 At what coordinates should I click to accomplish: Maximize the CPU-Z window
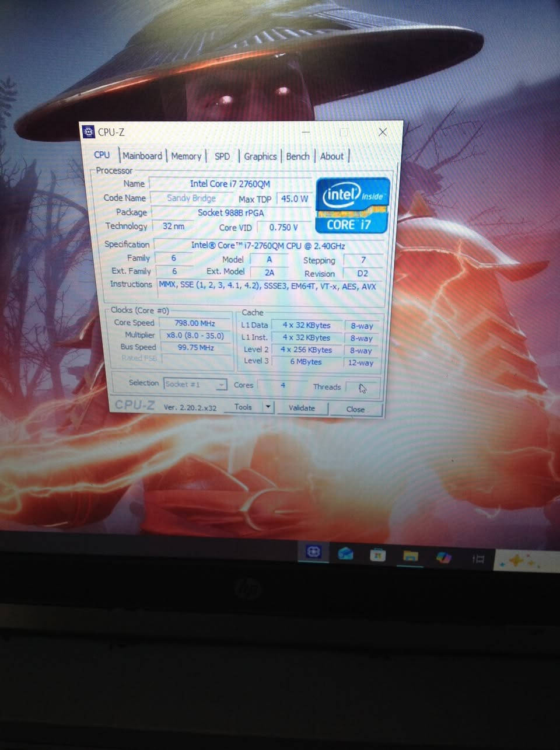(x=344, y=132)
